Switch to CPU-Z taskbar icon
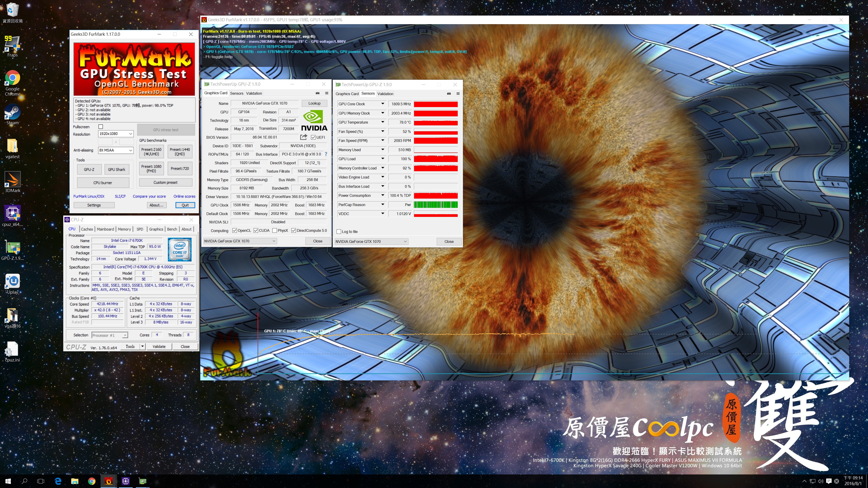Screen dimensions: 868x488 pos(126,481)
